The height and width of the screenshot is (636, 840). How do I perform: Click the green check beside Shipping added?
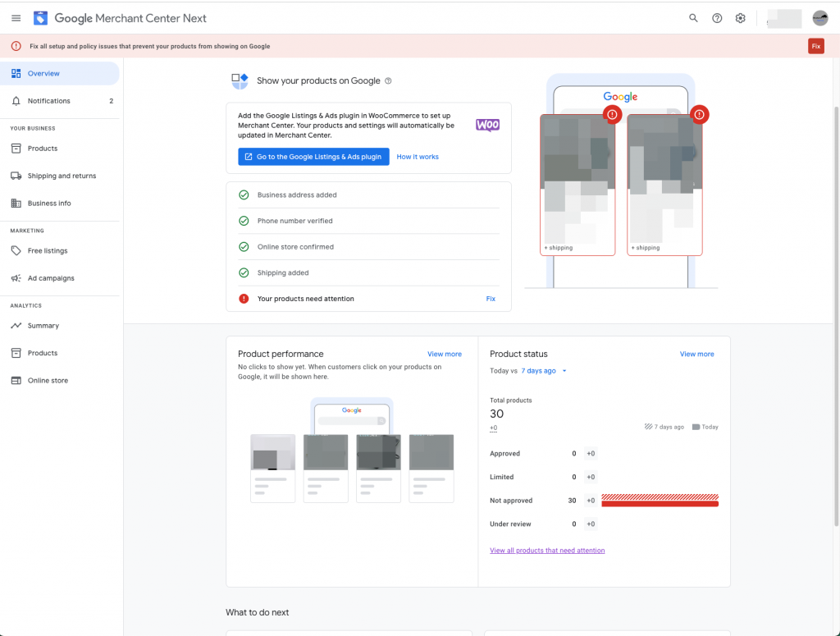point(244,272)
